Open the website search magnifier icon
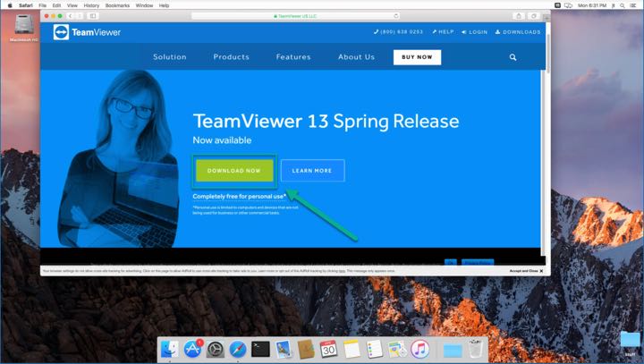Image resolution: width=644 pixels, height=364 pixels. pyautogui.click(x=513, y=57)
